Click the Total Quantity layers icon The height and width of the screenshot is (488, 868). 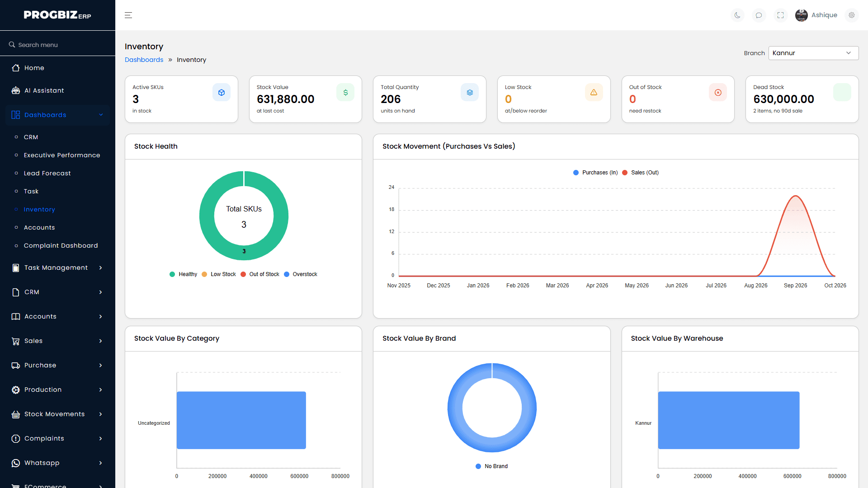coord(470,93)
